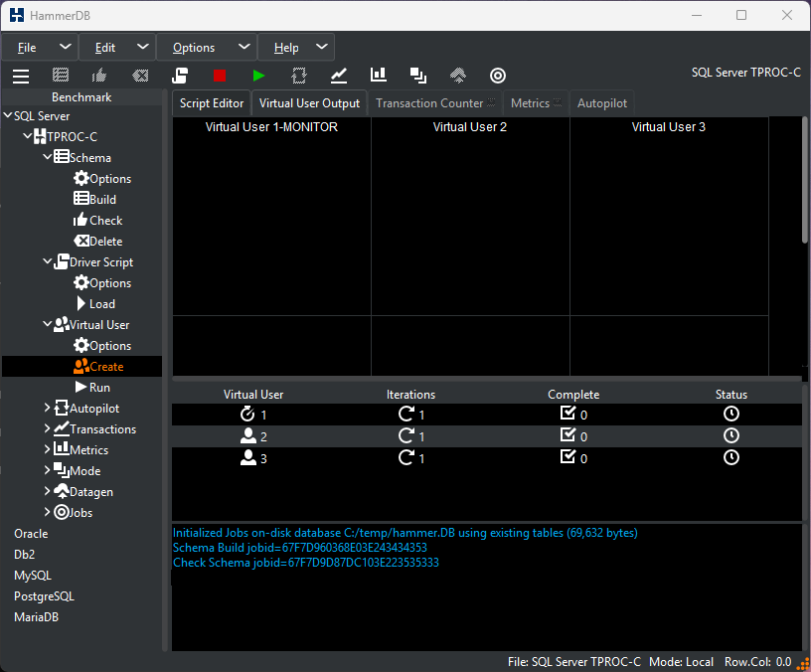Select Driver Script Load in the tree
This screenshot has height=672, width=811.
(x=95, y=303)
